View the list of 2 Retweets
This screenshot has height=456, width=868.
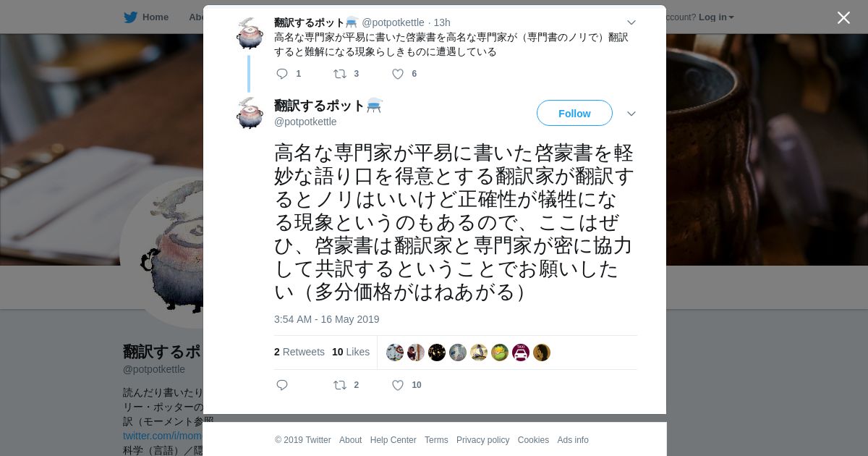[x=299, y=352]
